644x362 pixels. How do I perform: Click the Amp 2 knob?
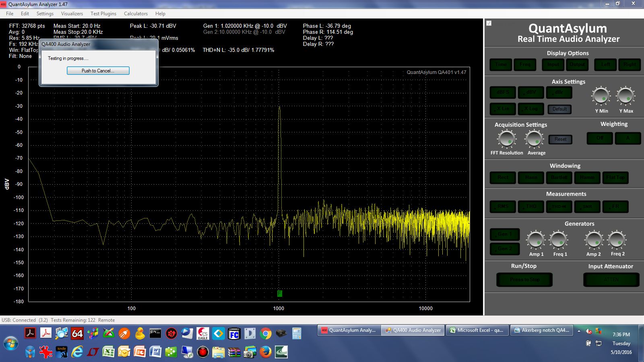pyautogui.click(x=594, y=240)
